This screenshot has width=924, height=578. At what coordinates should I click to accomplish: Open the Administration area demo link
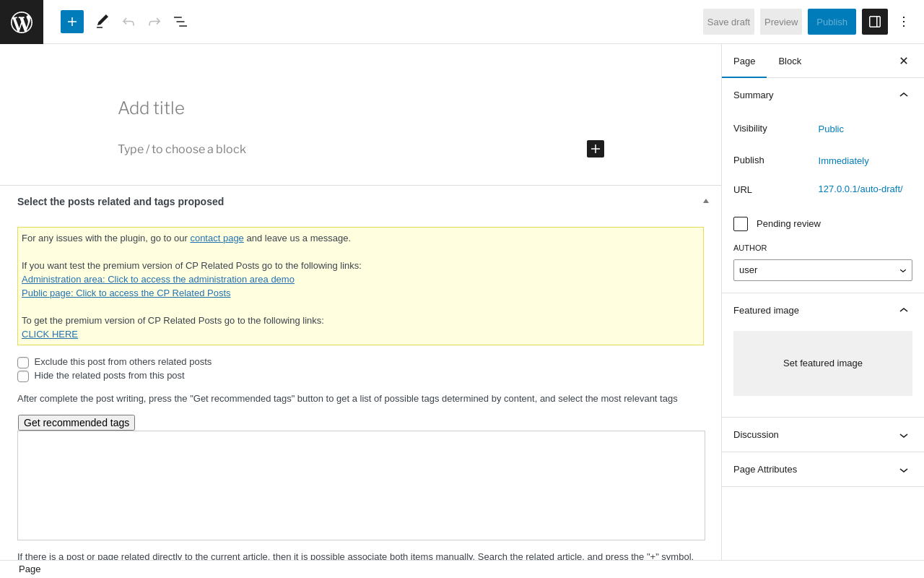[158, 279]
